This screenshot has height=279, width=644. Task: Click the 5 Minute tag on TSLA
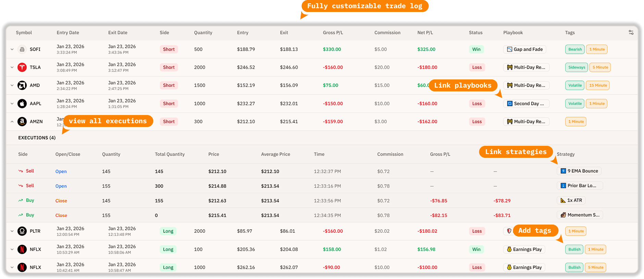pos(600,67)
